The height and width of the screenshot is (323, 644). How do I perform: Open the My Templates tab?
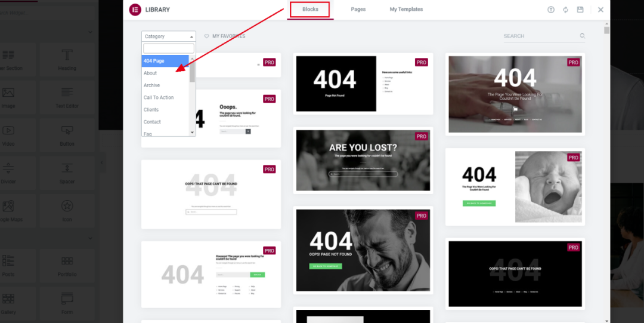pos(406,9)
